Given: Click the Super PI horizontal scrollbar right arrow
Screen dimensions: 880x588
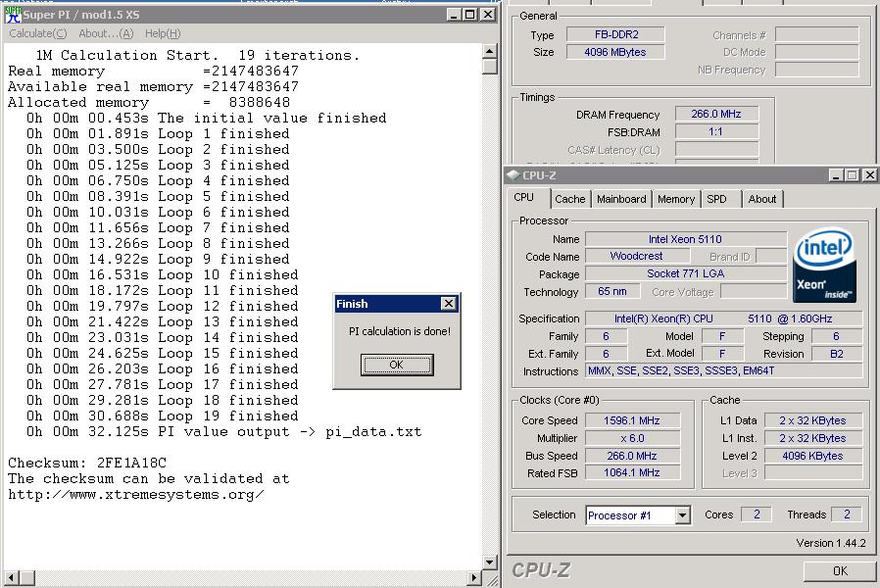Looking at the screenshot, I should [474, 577].
